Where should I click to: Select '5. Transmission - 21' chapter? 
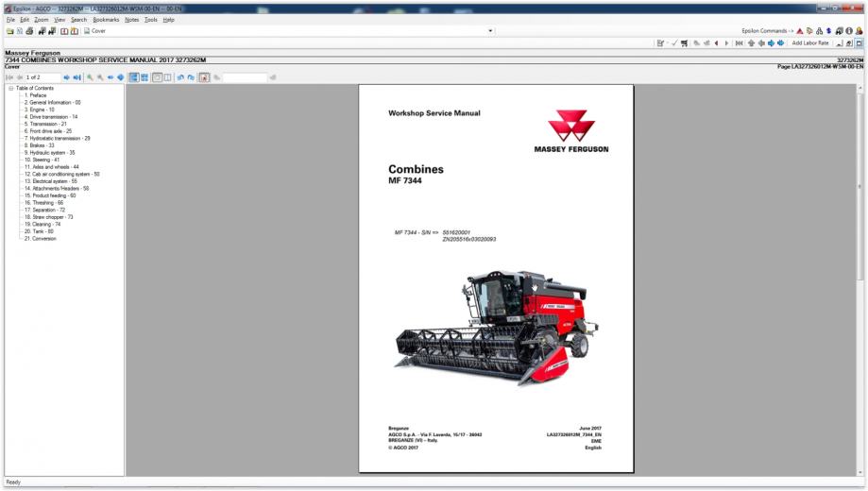click(x=45, y=124)
